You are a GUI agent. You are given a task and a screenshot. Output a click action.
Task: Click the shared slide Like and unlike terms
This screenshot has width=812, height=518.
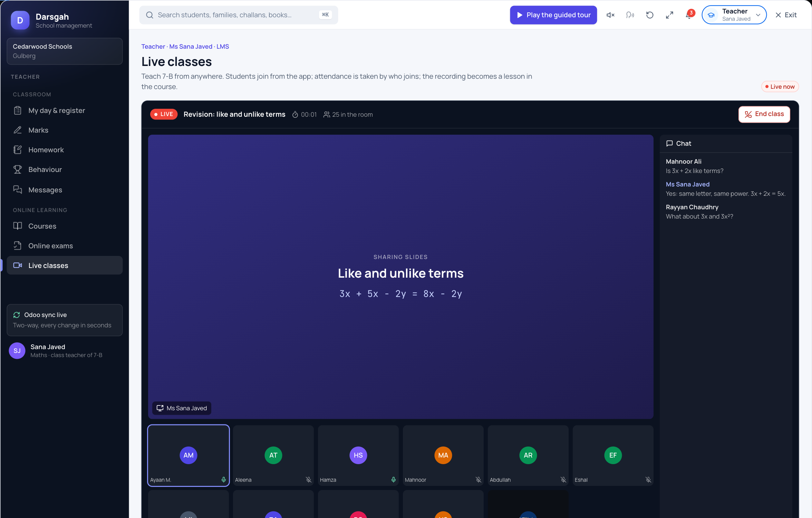pyautogui.click(x=400, y=277)
